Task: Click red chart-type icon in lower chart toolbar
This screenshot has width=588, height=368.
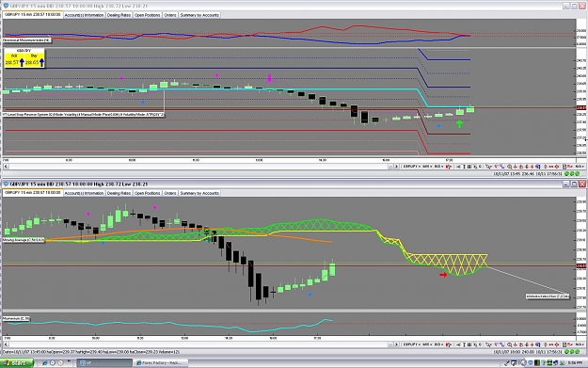Action: (x=449, y=344)
